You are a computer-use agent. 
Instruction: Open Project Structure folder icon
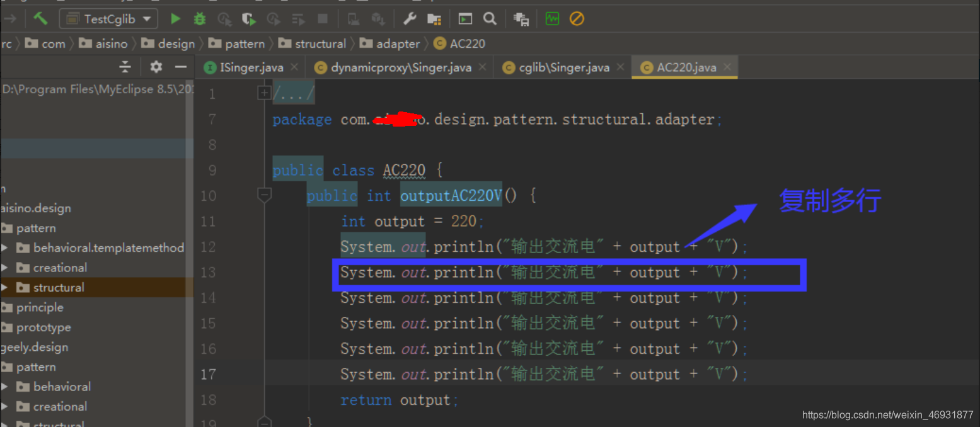434,19
